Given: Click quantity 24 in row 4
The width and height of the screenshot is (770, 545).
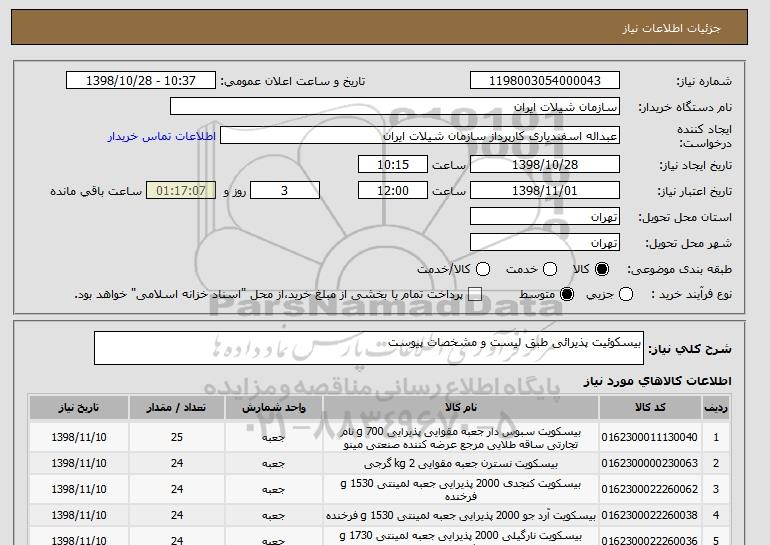Looking at the screenshot, I should point(177,515).
